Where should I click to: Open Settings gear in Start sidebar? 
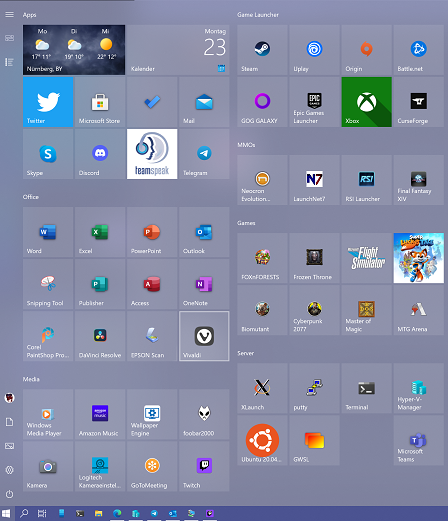tap(9, 470)
